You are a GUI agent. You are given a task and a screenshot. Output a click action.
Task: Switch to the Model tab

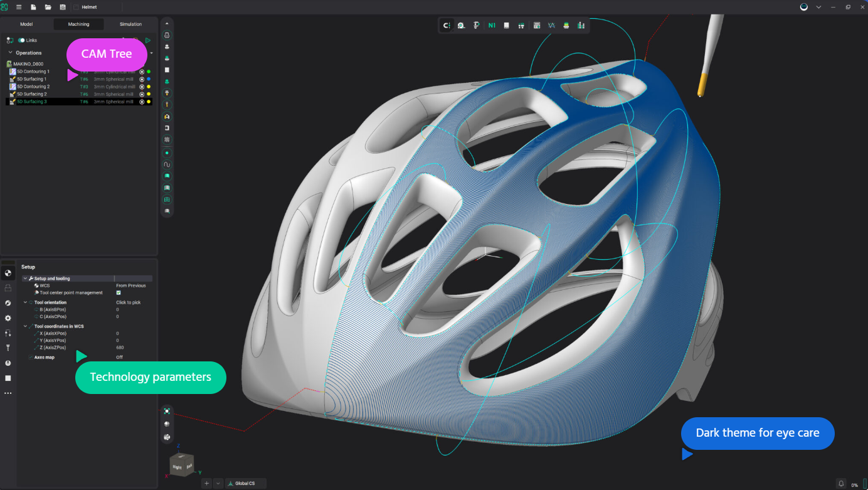pos(26,24)
